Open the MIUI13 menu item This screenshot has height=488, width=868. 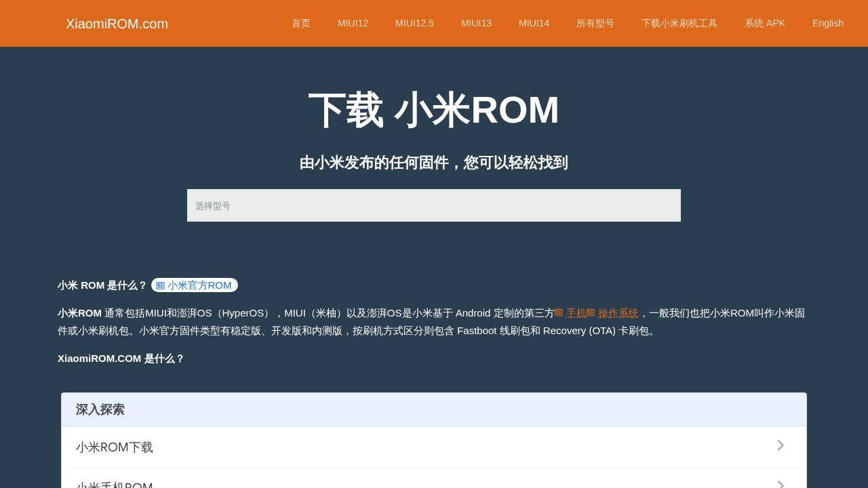(476, 23)
